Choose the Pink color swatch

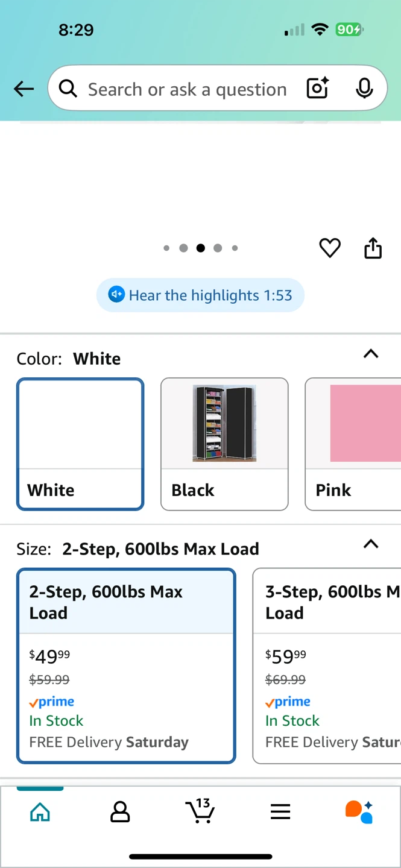point(356,444)
